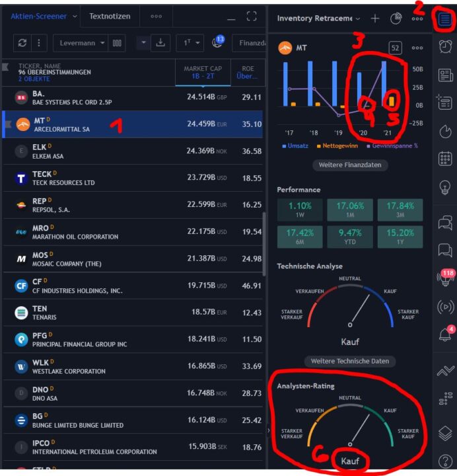Image resolution: width=457 pixels, height=476 pixels.
Task: Toggle fullscreen for the screener panel
Action: (x=252, y=17)
